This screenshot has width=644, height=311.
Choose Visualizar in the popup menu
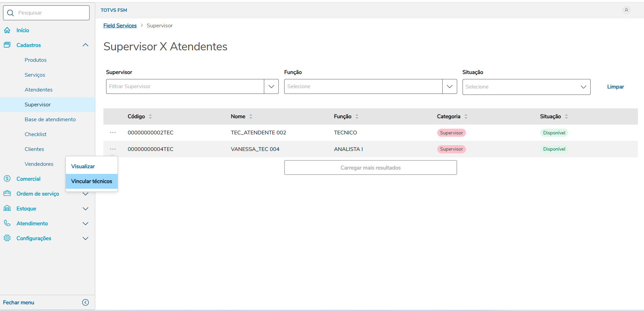[x=83, y=166]
